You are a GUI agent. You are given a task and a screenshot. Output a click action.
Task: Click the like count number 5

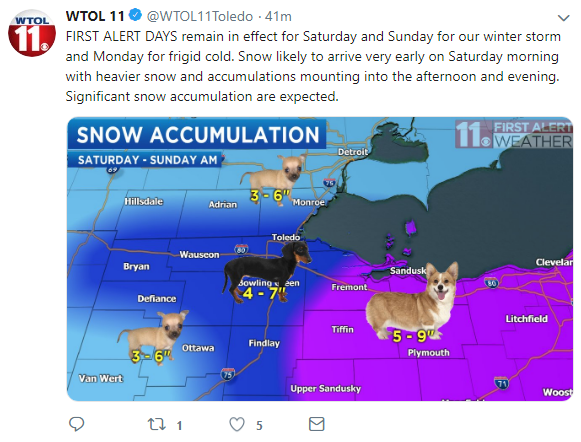point(259,425)
